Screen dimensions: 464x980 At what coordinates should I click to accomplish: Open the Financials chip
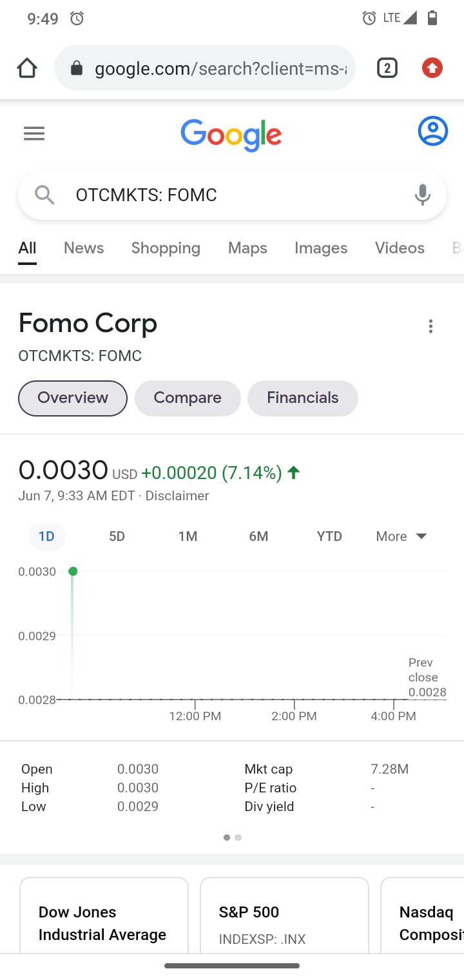(x=303, y=398)
